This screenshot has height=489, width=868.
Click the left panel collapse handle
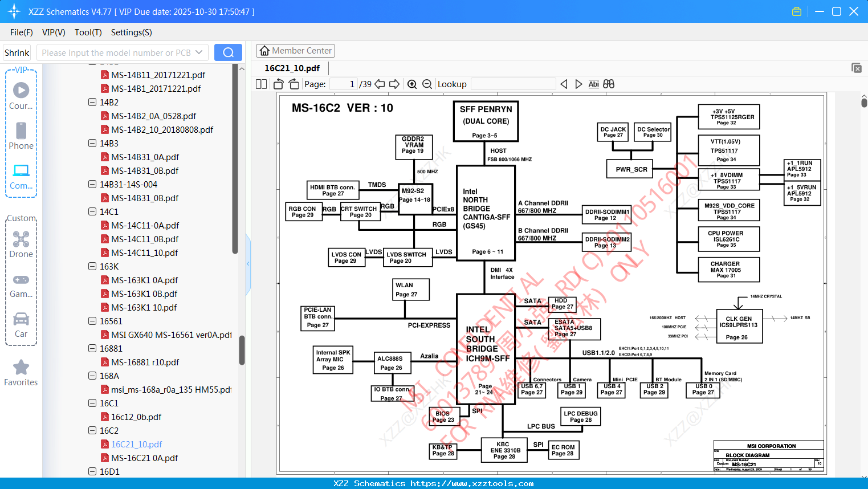[248, 264]
